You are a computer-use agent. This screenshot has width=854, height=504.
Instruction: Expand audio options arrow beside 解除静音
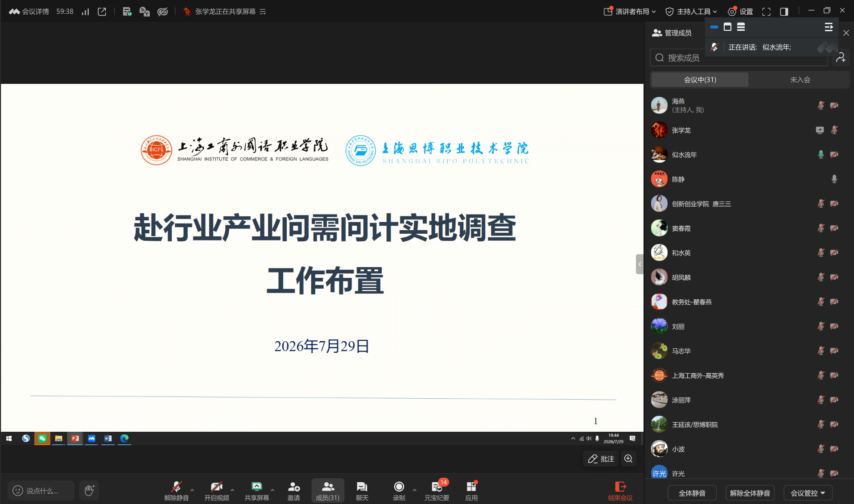(x=192, y=490)
